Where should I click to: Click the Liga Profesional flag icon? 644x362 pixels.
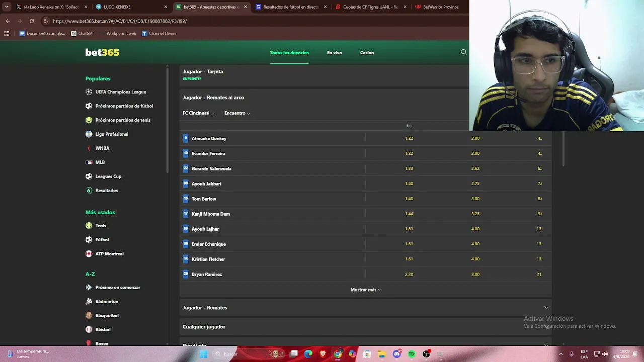click(89, 134)
